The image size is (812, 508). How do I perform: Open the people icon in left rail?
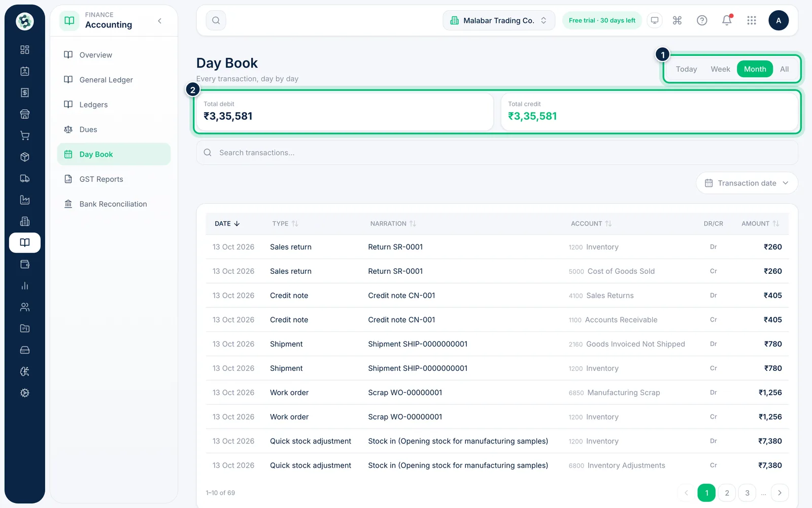24,307
